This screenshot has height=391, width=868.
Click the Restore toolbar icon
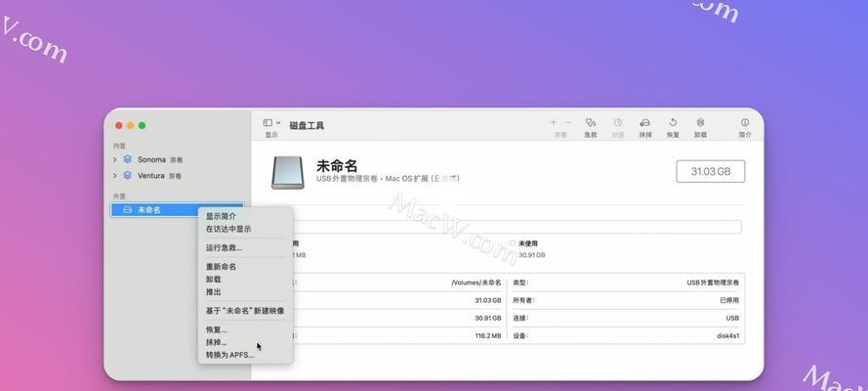[x=673, y=122]
